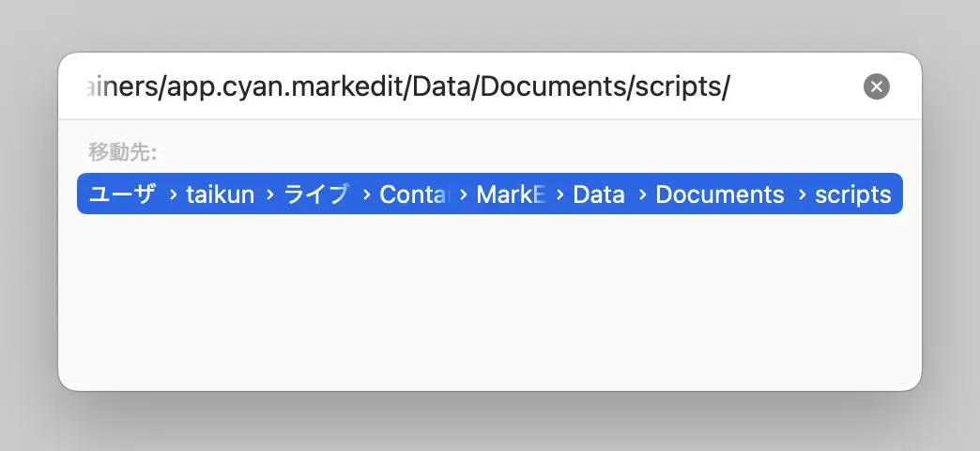Click the 移動先: section label
The width and height of the screenshot is (980, 451).
point(122,152)
